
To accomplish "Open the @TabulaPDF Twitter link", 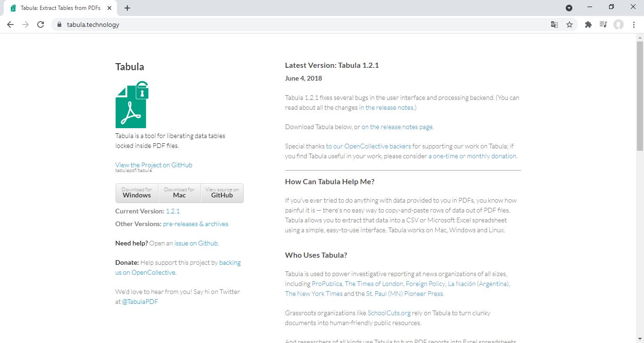I will 140,302.
